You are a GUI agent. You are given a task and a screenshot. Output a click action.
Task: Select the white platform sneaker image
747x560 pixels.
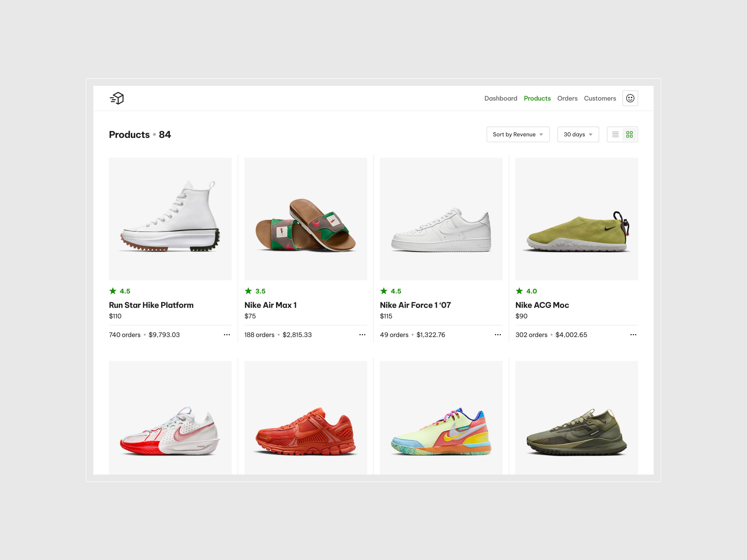(170, 219)
